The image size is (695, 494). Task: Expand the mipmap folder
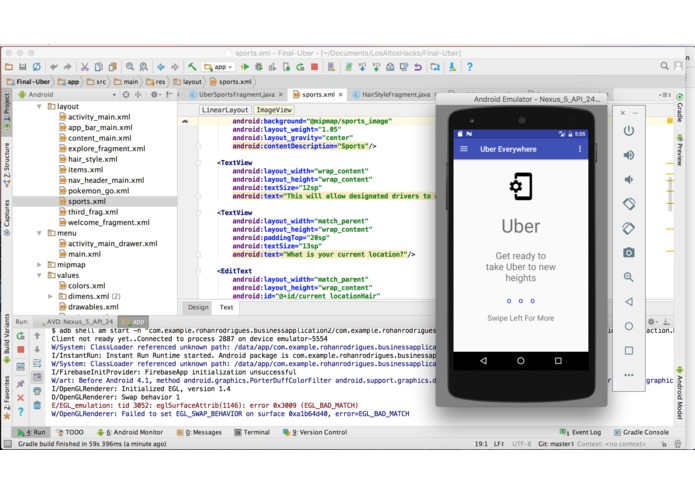point(39,265)
